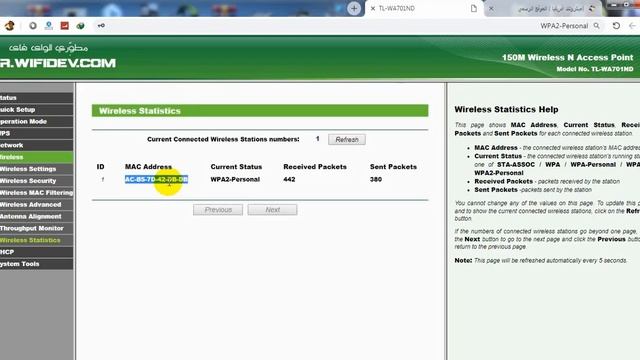The width and height of the screenshot is (640, 360).
Task: Select the highlighted Wireless sidebar section
Action: click(x=37, y=157)
